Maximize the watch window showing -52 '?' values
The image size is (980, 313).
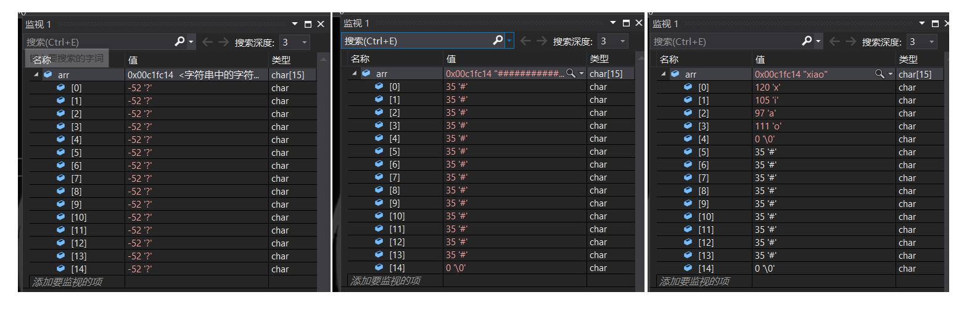click(x=308, y=24)
